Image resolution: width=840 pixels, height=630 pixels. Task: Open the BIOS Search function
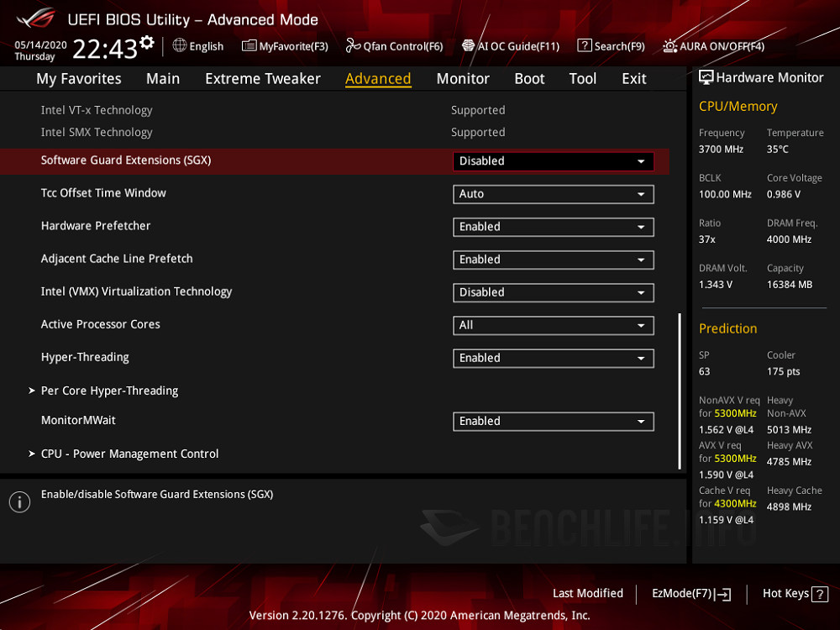[611, 46]
